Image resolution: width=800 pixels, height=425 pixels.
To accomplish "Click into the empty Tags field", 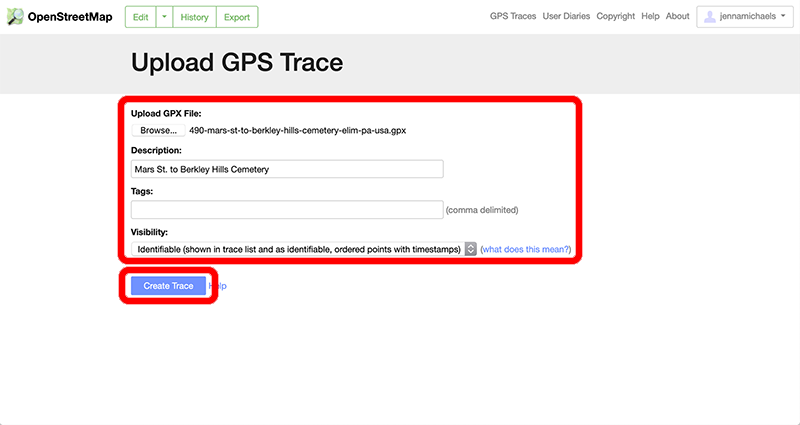I will point(287,210).
